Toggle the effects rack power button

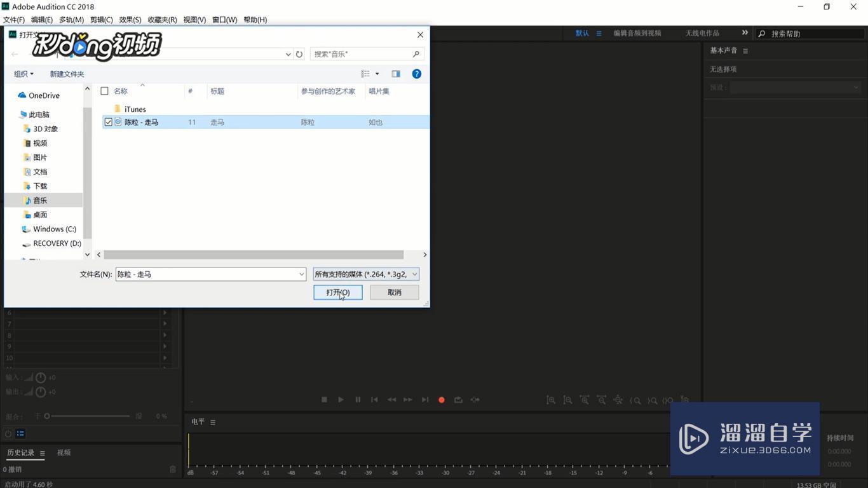pyautogui.click(x=8, y=433)
